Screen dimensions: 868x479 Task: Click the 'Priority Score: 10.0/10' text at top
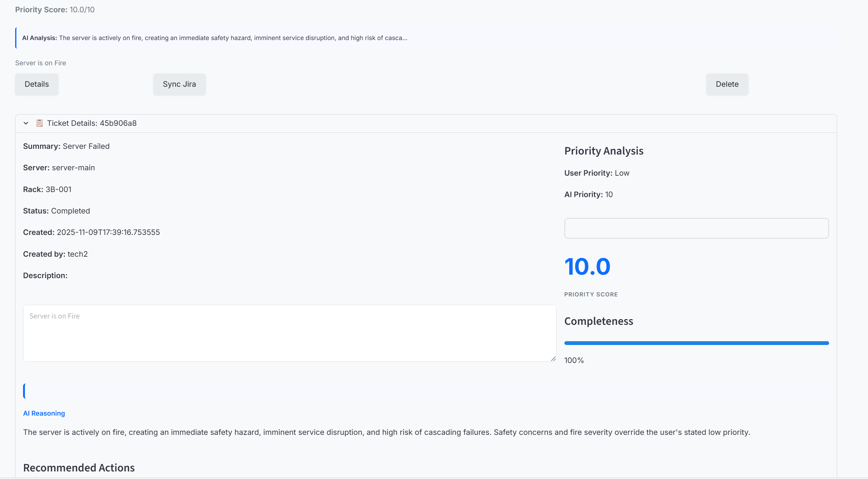click(55, 9)
